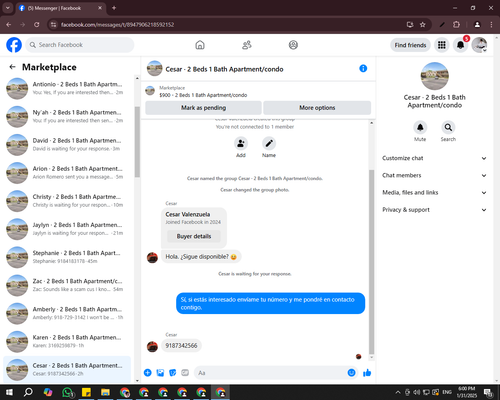Open conversation information icon

(x=363, y=68)
